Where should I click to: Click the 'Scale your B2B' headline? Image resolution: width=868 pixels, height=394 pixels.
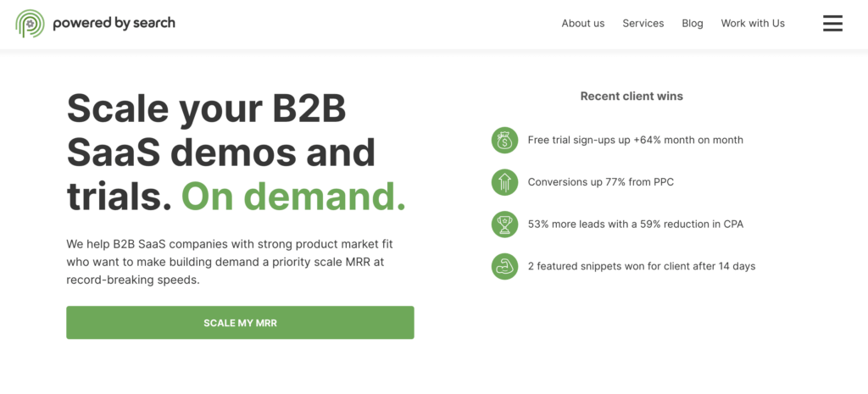click(x=207, y=108)
